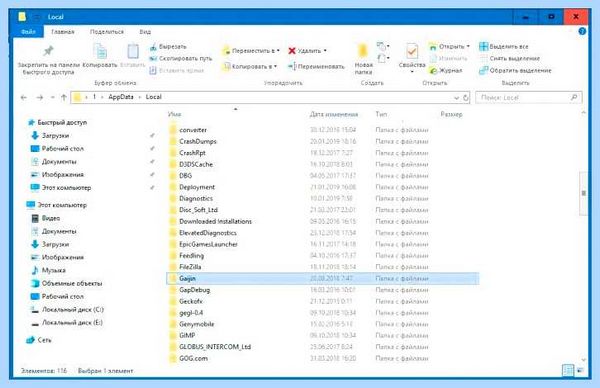The height and width of the screenshot is (388, 600).
Task: Click the Копировать ribbon button
Action: [100, 56]
